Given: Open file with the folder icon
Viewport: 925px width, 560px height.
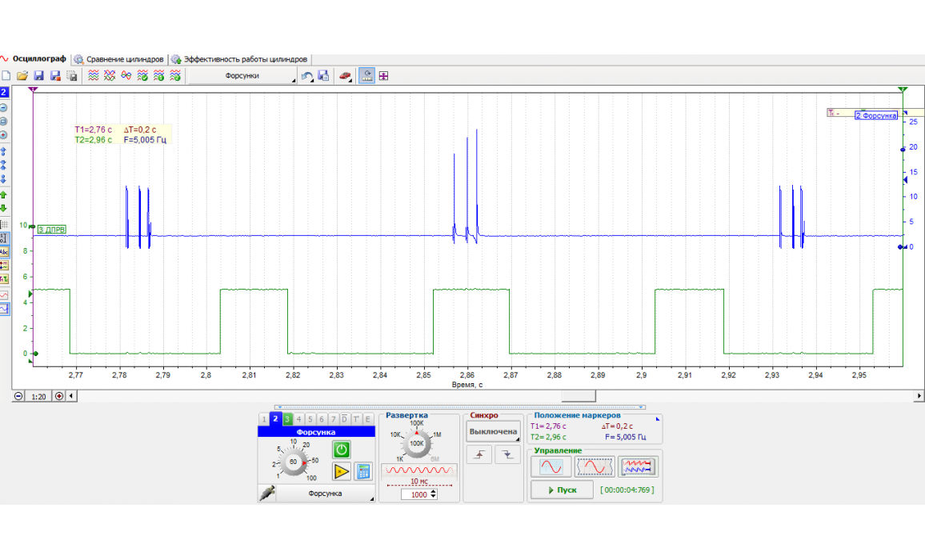Looking at the screenshot, I should (x=22, y=76).
